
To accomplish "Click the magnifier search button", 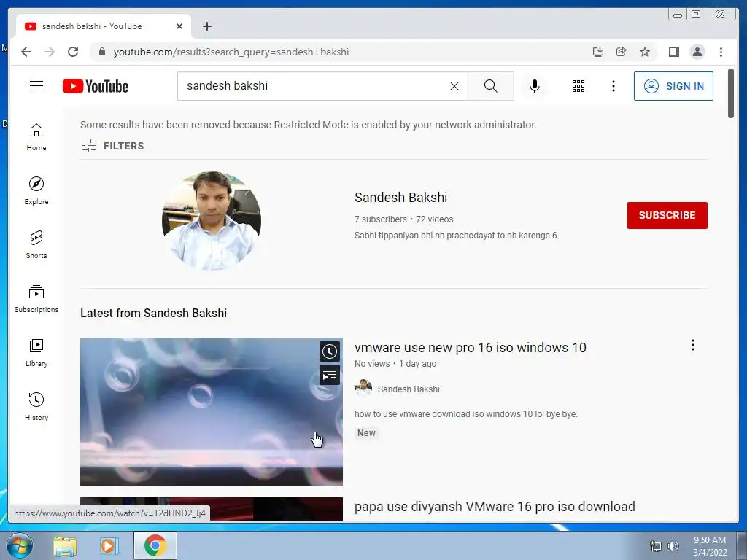I will pyautogui.click(x=491, y=86).
